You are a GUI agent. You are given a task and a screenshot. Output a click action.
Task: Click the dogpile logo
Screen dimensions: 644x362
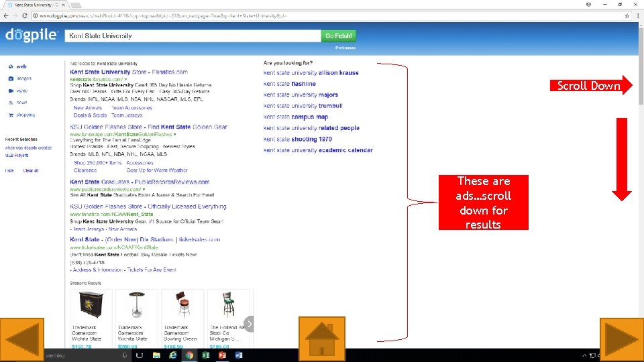(x=32, y=35)
